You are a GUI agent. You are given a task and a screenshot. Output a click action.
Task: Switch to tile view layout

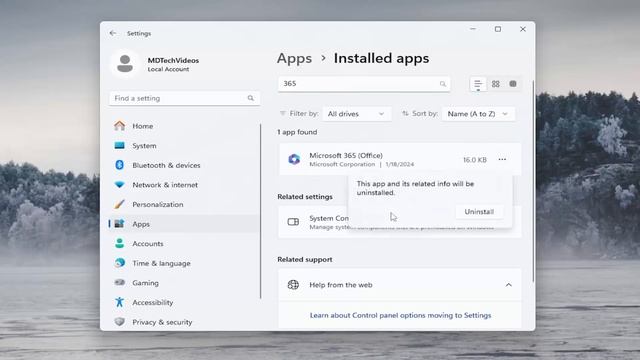(513, 84)
